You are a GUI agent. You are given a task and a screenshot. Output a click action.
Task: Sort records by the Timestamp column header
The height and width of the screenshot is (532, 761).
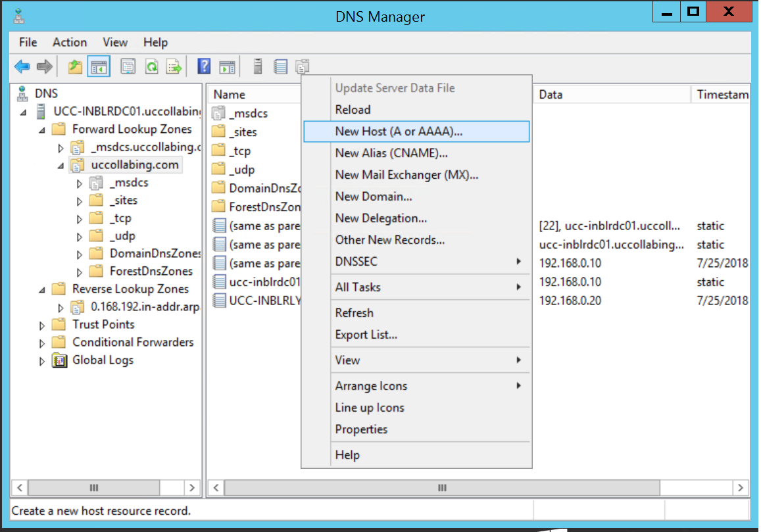(721, 95)
